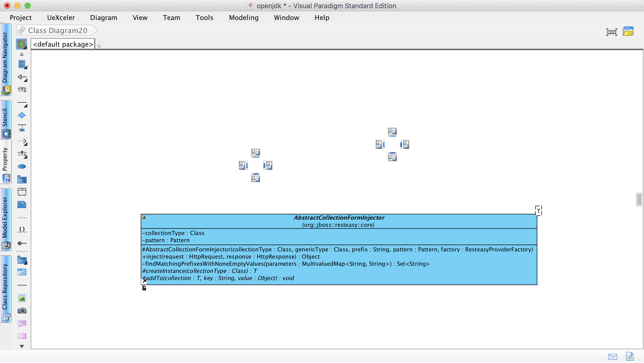
Task: Choose the pink callout tool
Action: pyautogui.click(x=22, y=324)
